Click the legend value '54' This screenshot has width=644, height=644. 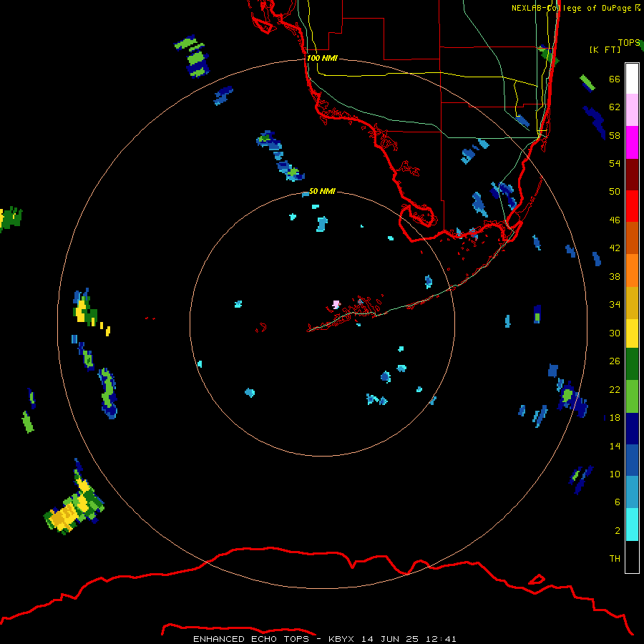point(615,163)
